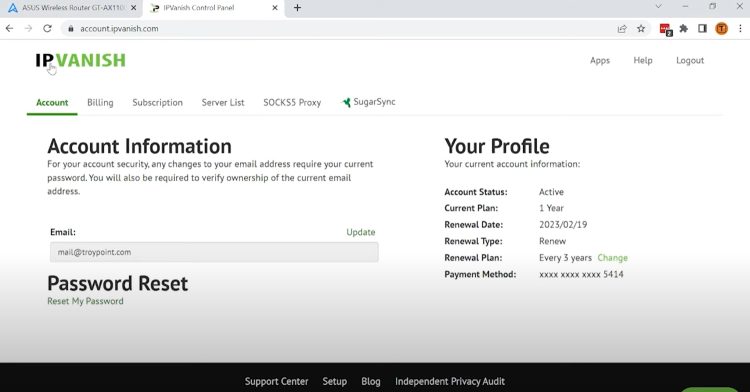Click the Update email link

361,232
